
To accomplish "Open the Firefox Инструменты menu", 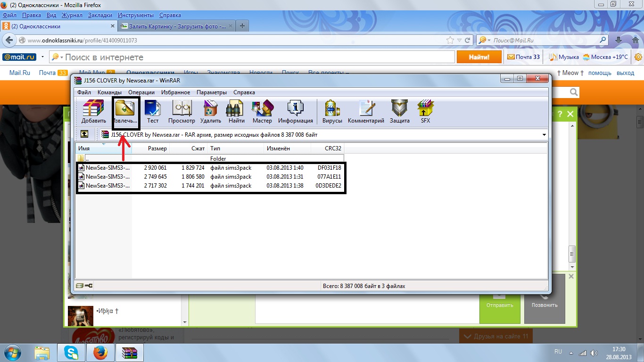I will [x=136, y=16].
